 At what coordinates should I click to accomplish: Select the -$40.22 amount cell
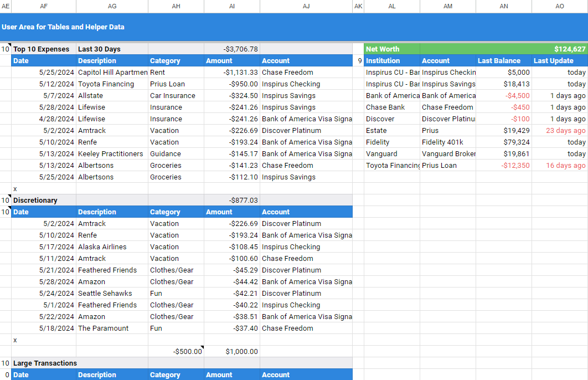coord(232,305)
